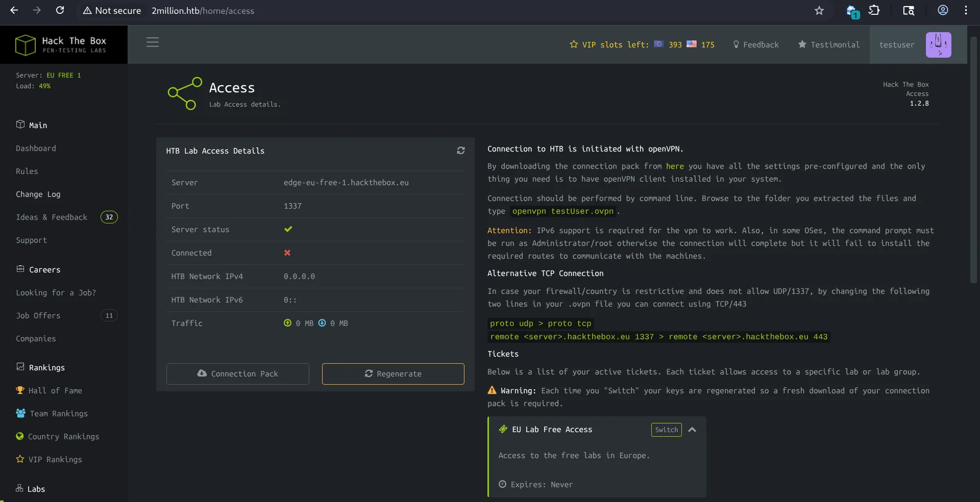Select the server hostname edge-eu-free-1.hackthebox.eu
The height and width of the screenshot is (502, 980).
(x=346, y=182)
